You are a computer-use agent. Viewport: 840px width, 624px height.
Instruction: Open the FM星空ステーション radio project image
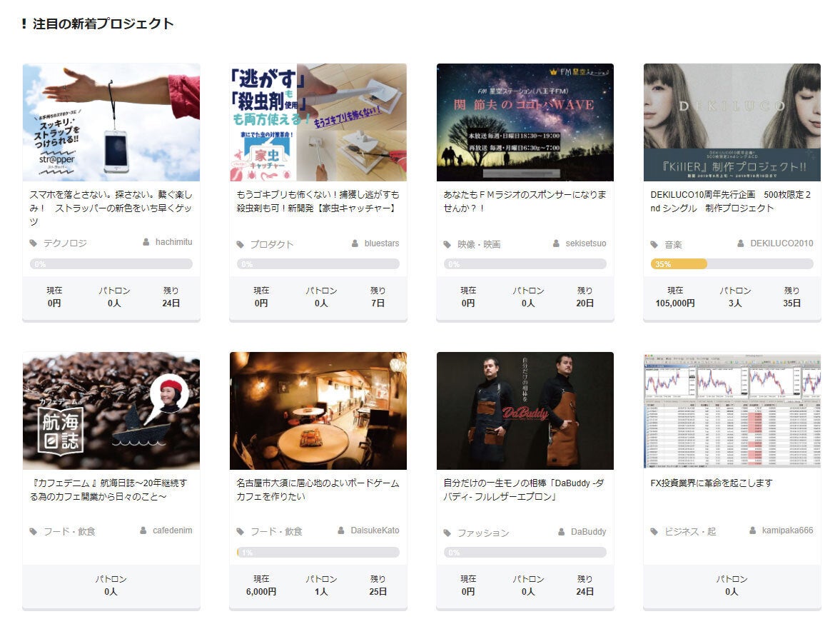click(x=525, y=122)
